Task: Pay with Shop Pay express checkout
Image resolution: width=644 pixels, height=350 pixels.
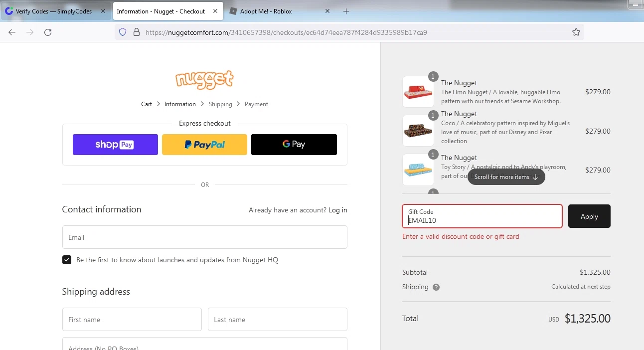Action: (x=115, y=145)
